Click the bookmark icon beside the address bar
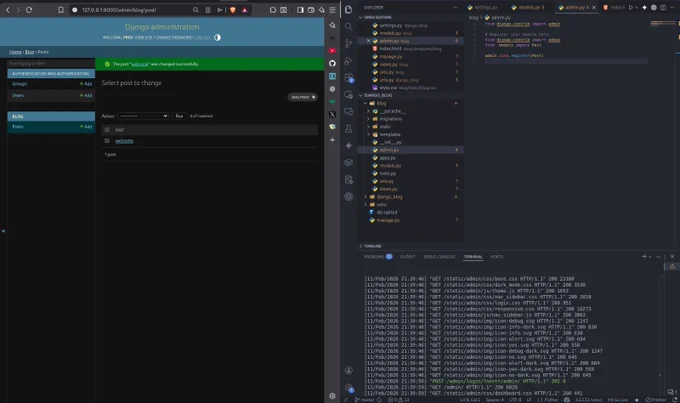 point(61,10)
